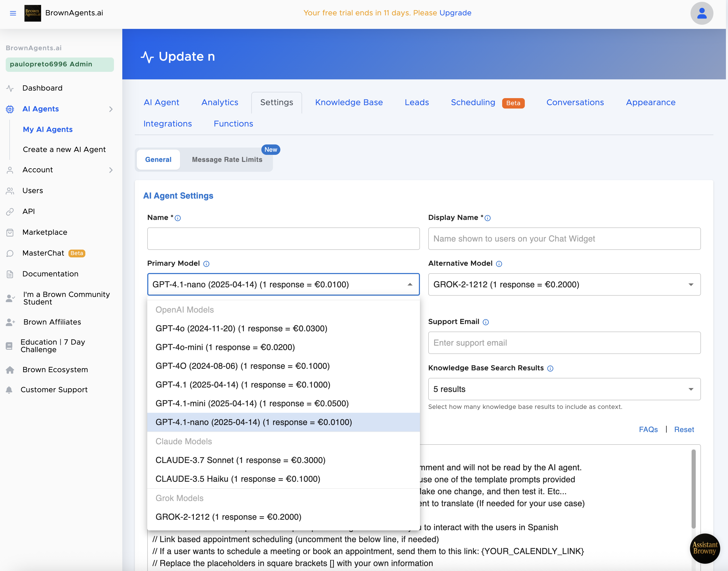Click the hamburger menu icon
The image size is (728, 571).
(x=13, y=13)
